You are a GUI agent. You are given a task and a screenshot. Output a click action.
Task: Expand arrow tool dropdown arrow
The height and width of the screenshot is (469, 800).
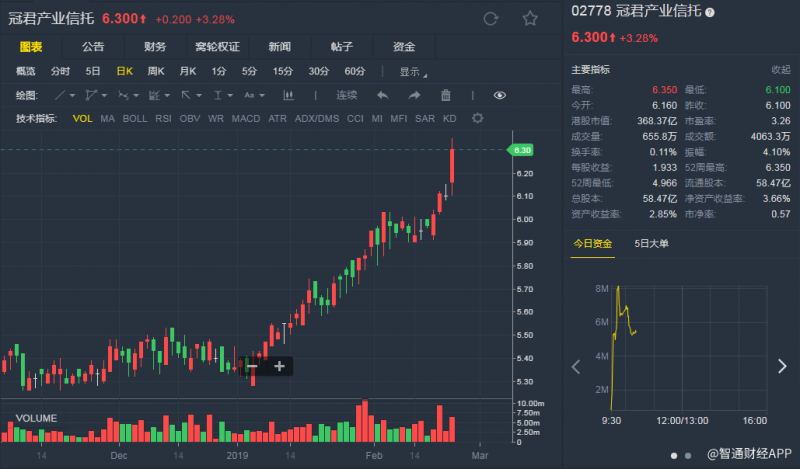point(199,96)
